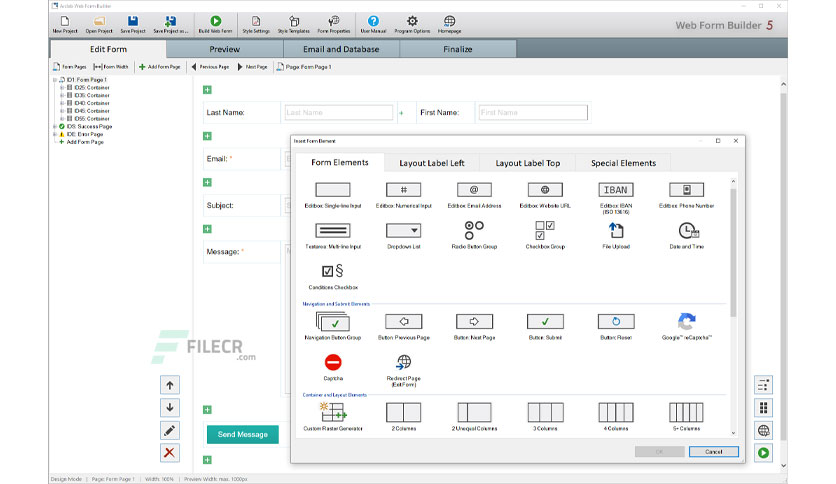Viewport: 836px width, 484px height.
Task: Insert the Radio Button Group element
Action: click(x=474, y=236)
